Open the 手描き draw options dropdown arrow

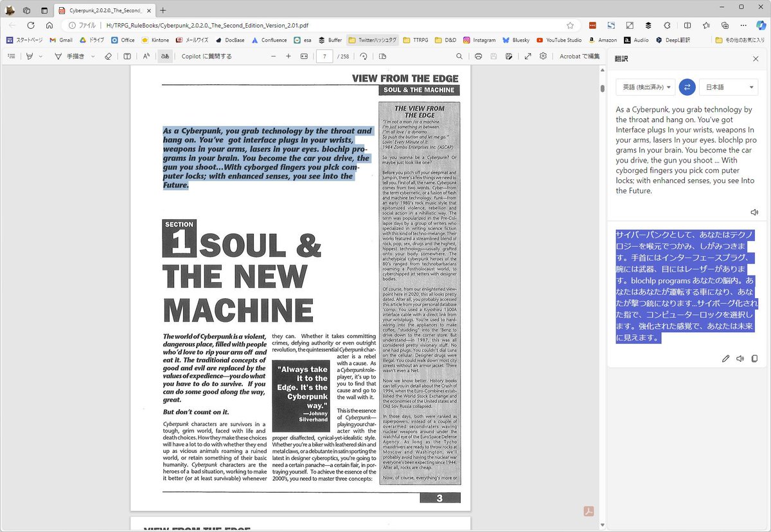93,57
